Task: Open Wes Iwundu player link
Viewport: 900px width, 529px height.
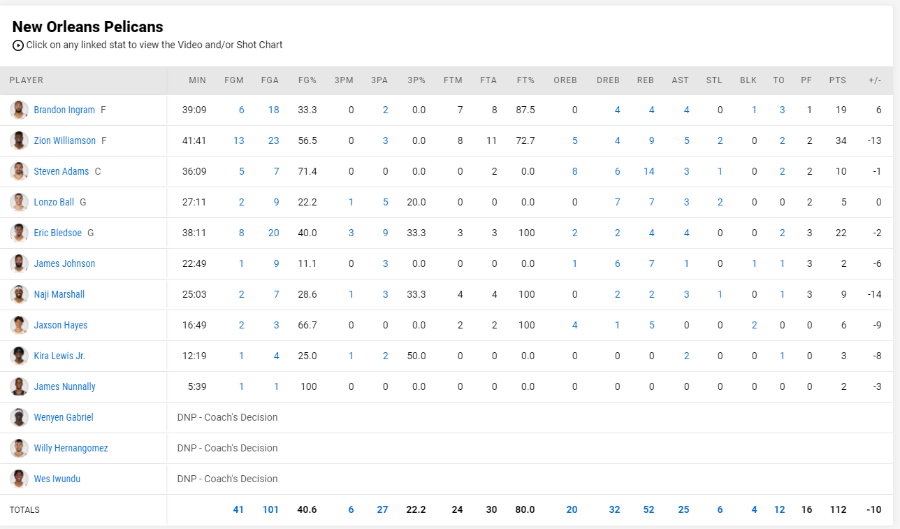Action: [57, 479]
